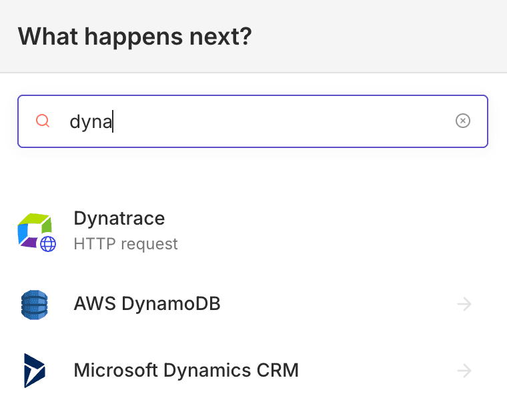This screenshot has height=420, width=507.
Task: Click the "HTTP request" subtitle under Dynatrace
Action: click(125, 244)
